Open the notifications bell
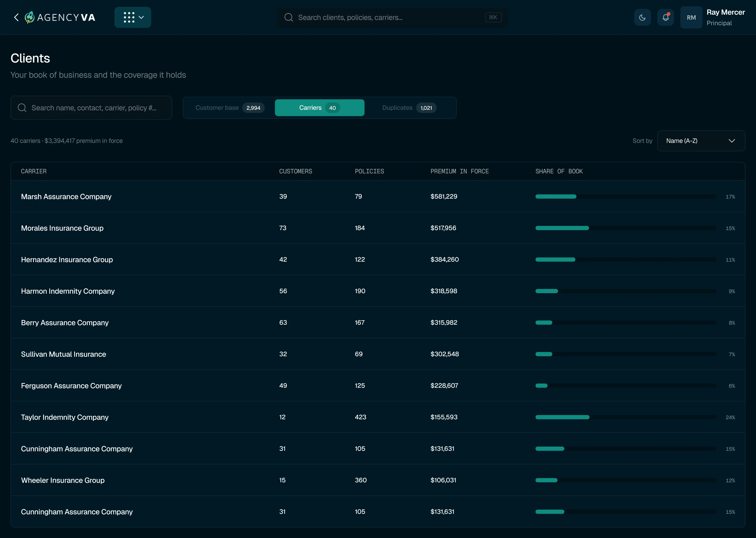756x538 pixels. click(665, 17)
